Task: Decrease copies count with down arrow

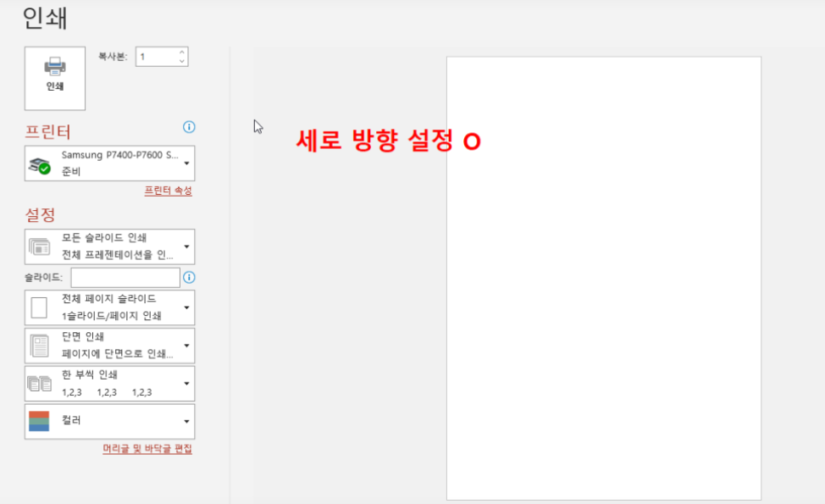Action: [181, 62]
